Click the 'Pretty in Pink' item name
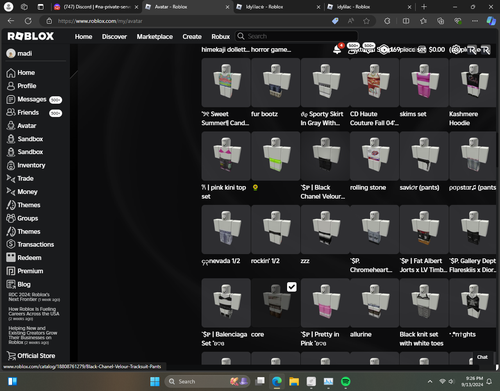The height and width of the screenshot is (391, 500). [320, 339]
